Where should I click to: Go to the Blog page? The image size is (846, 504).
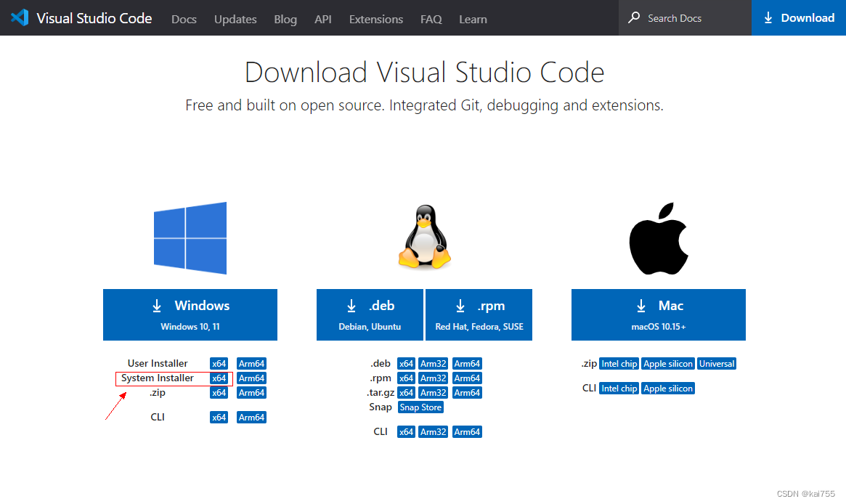coord(285,20)
